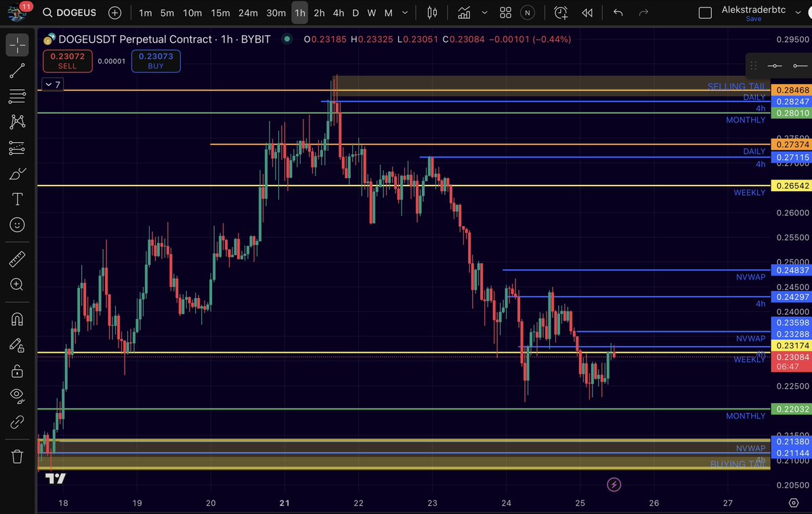Viewport: 812px width, 514px height.
Task: Open the candle chart type selector
Action: click(432, 13)
